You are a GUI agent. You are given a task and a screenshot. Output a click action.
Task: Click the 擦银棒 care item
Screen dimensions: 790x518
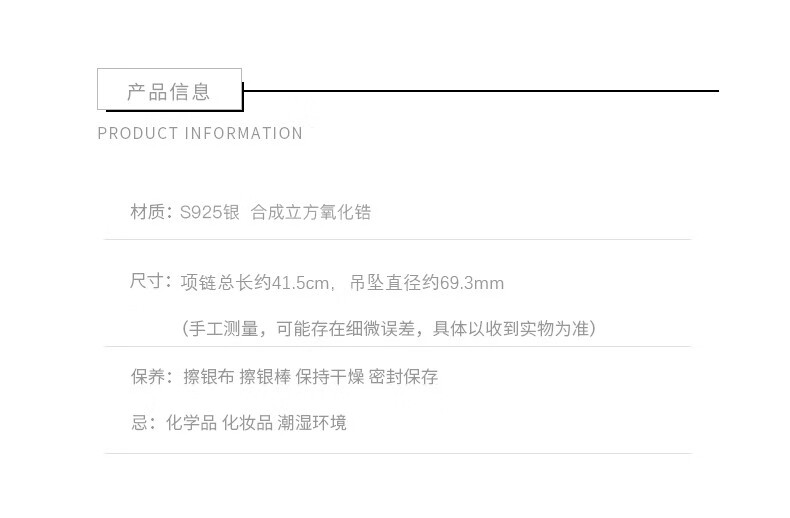tap(265, 376)
